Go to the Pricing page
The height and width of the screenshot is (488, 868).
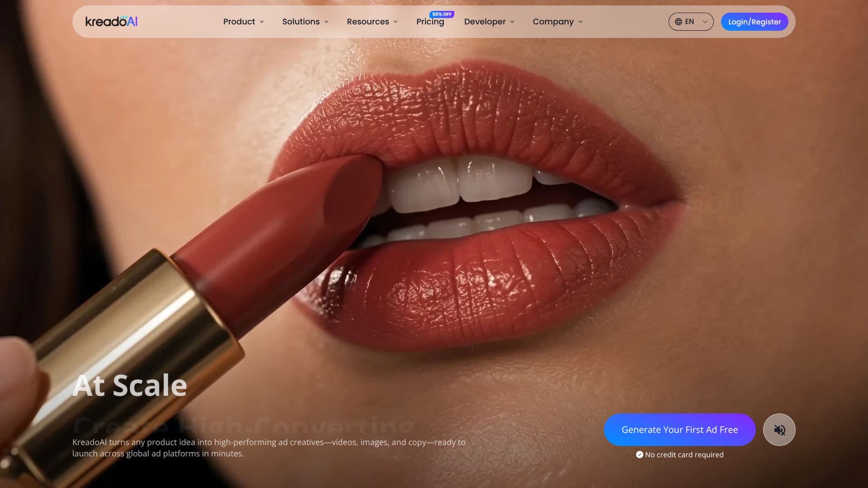430,22
